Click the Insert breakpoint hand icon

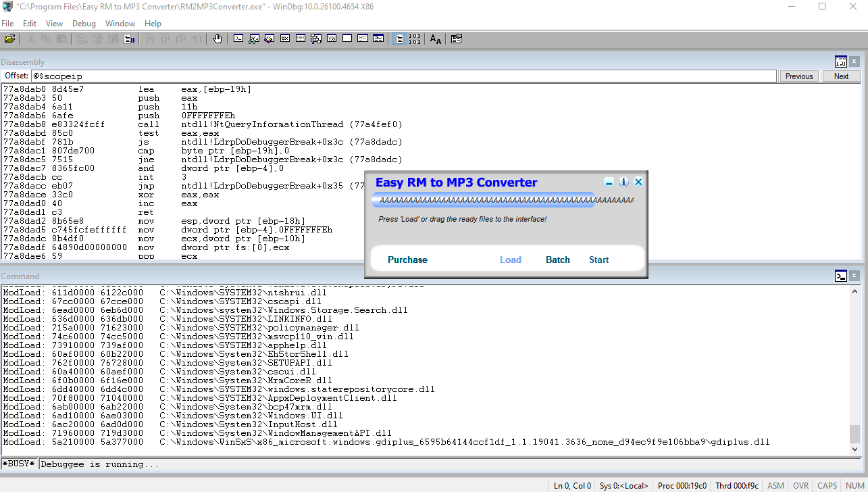[218, 39]
